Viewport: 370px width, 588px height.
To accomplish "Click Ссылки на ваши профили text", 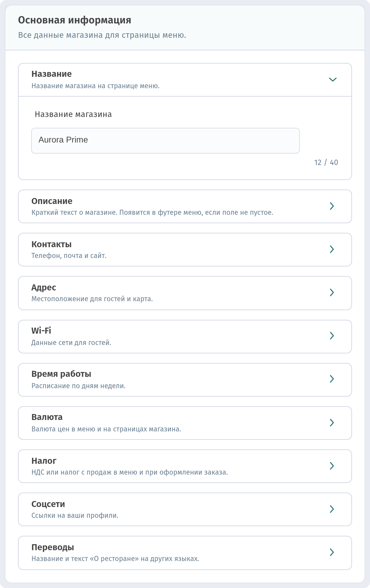I will pos(75,515).
